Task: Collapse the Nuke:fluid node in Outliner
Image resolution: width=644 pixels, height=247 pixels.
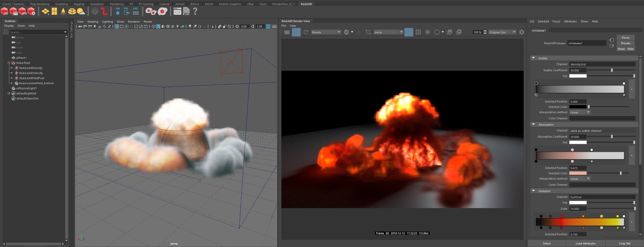Action: 9,63
